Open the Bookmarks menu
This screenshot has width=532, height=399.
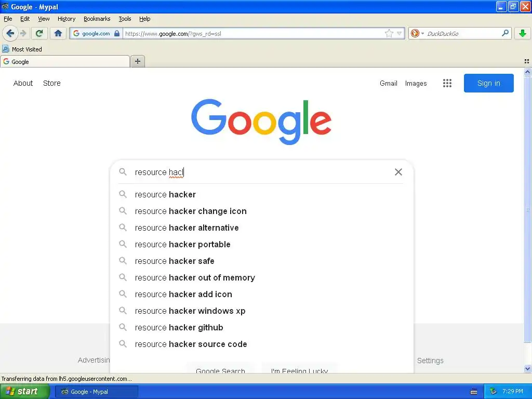click(x=97, y=19)
